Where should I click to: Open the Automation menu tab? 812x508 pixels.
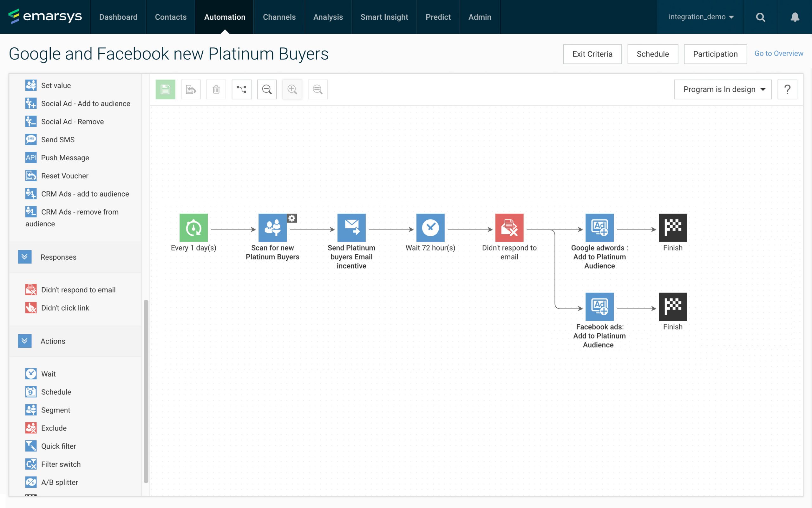tap(225, 17)
